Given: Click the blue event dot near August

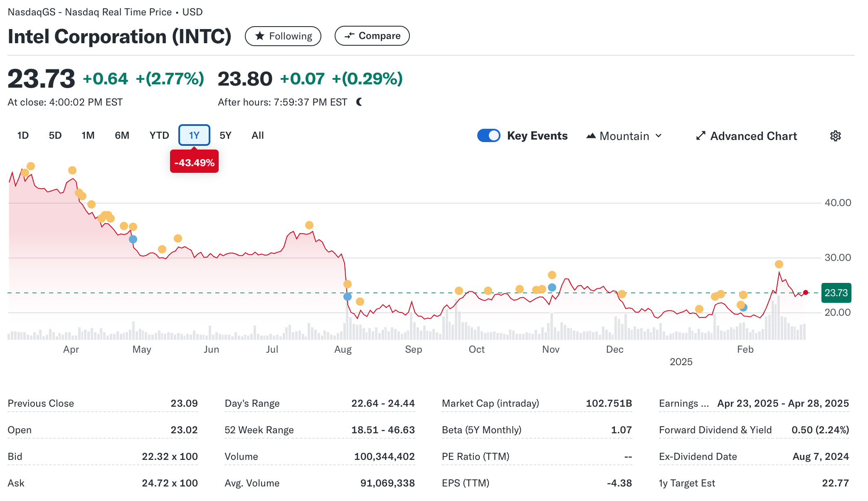Looking at the screenshot, I should point(348,297).
